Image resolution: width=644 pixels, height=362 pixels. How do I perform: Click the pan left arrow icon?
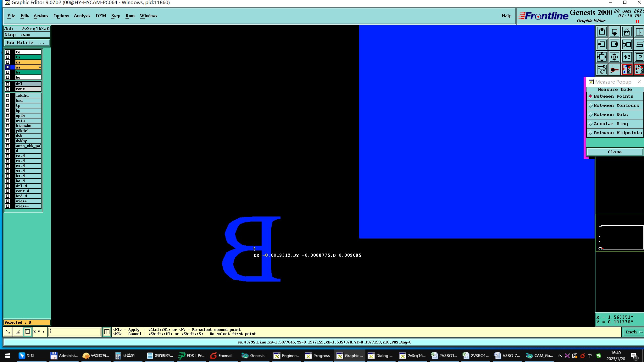tap(602, 44)
